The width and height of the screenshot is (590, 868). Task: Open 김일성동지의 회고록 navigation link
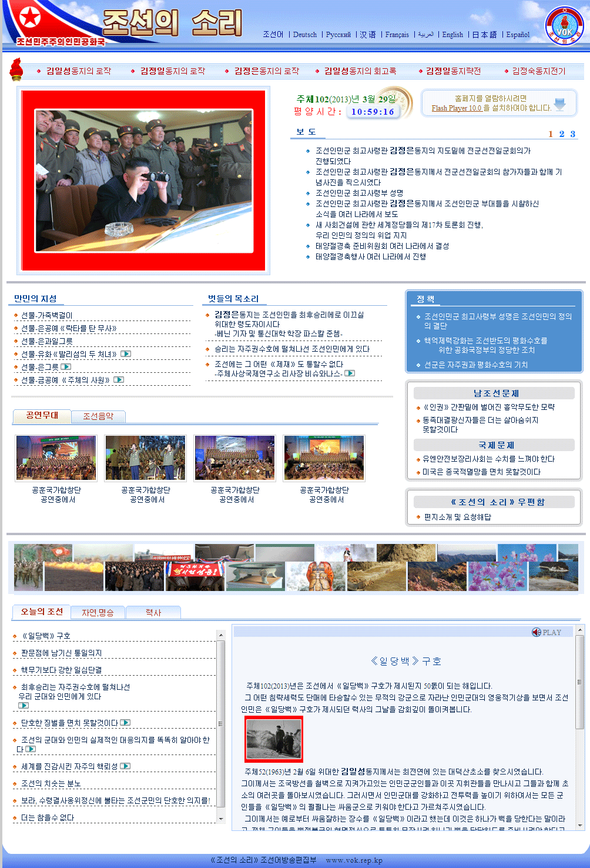click(360, 71)
